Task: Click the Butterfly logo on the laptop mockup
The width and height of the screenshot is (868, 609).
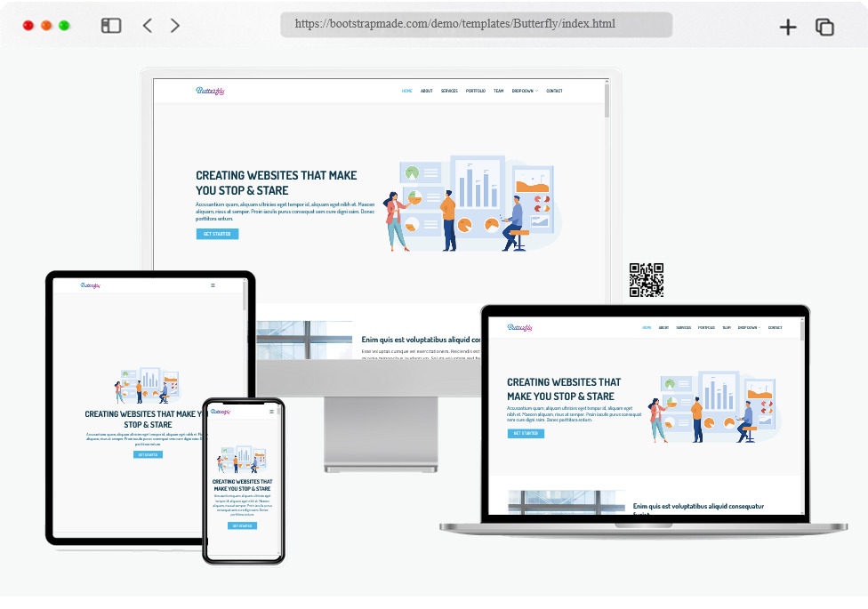Action: [521, 327]
